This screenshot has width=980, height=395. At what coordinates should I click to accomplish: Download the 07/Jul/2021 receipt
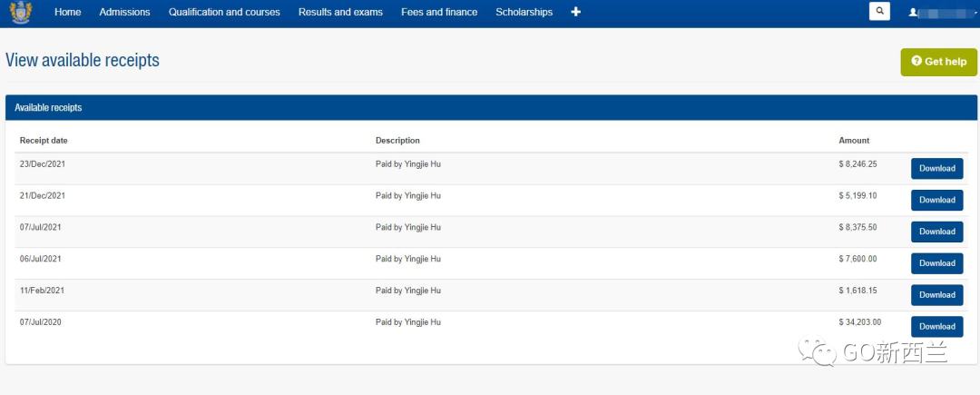(936, 232)
